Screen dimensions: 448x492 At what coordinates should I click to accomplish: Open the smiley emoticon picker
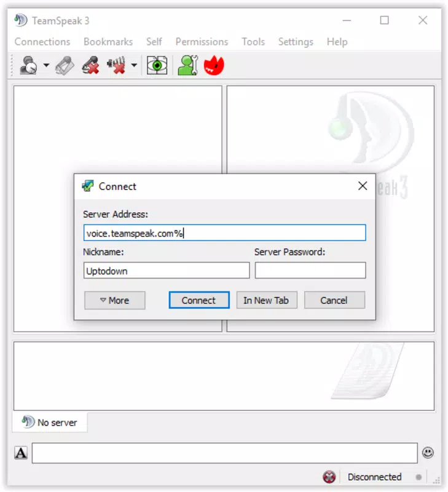click(x=428, y=453)
